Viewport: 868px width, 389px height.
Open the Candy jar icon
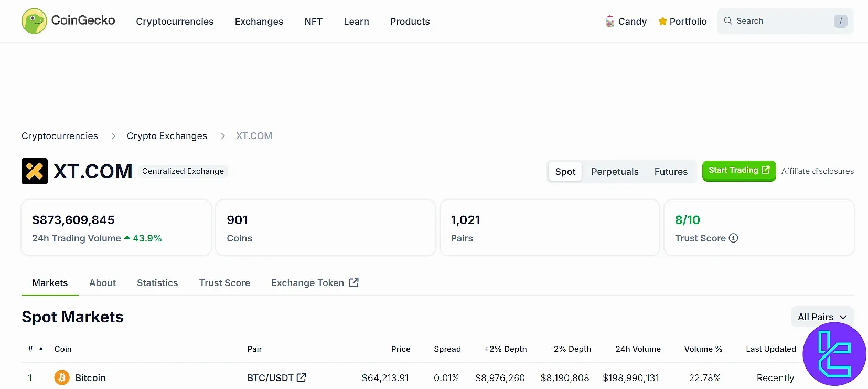coord(610,22)
